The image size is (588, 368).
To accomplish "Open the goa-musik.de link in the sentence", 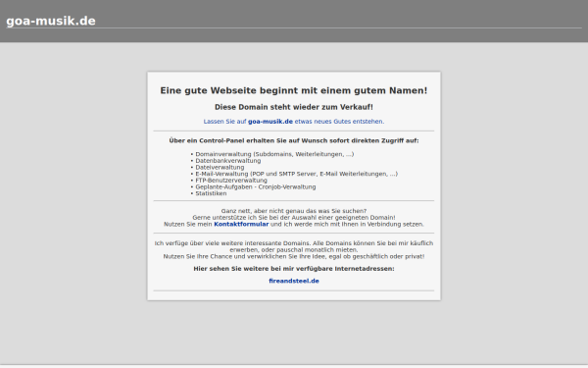I will pos(270,122).
